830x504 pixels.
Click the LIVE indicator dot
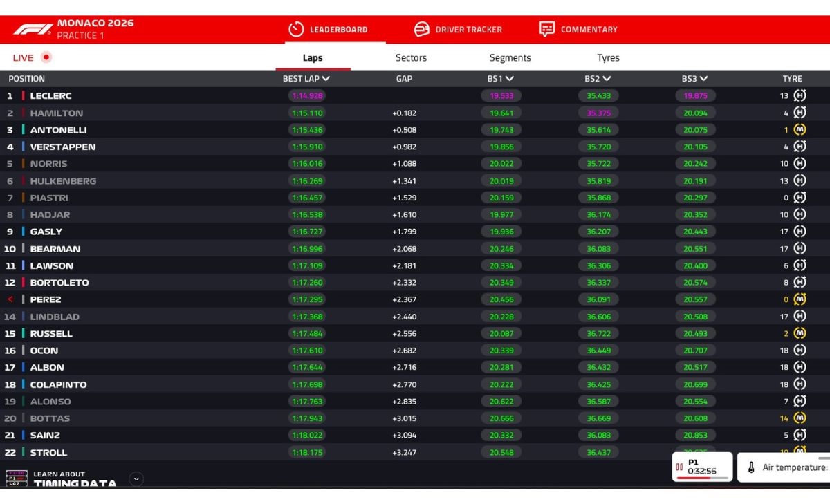click(x=46, y=57)
